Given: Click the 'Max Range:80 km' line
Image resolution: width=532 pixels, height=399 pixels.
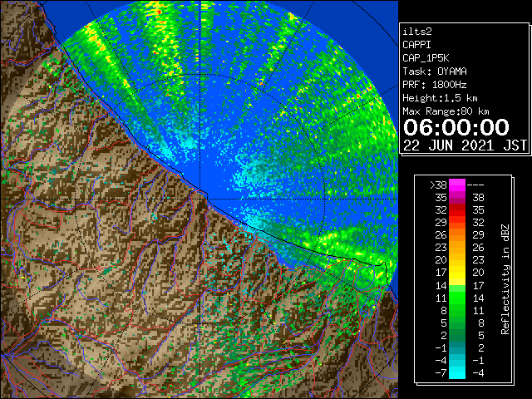Looking at the screenshot, I should click(446, 111).
